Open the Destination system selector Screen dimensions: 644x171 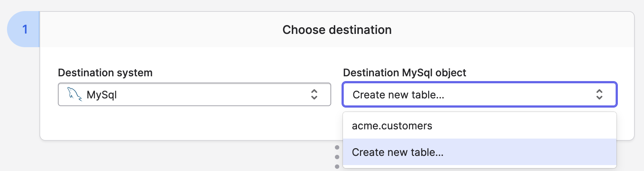[194, 94]
